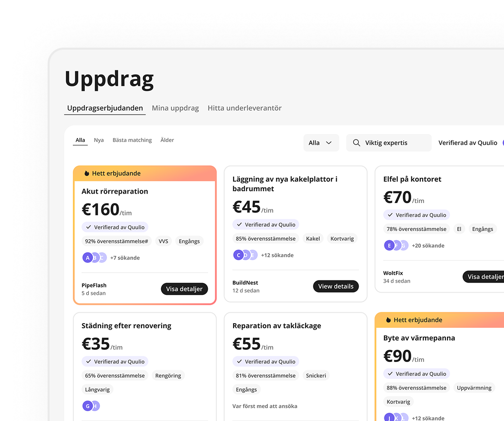Click avatar E on Elfel på kontoret card
This screenshot has height=421, width=504.
pyautogui.click(x=389, y=245)
